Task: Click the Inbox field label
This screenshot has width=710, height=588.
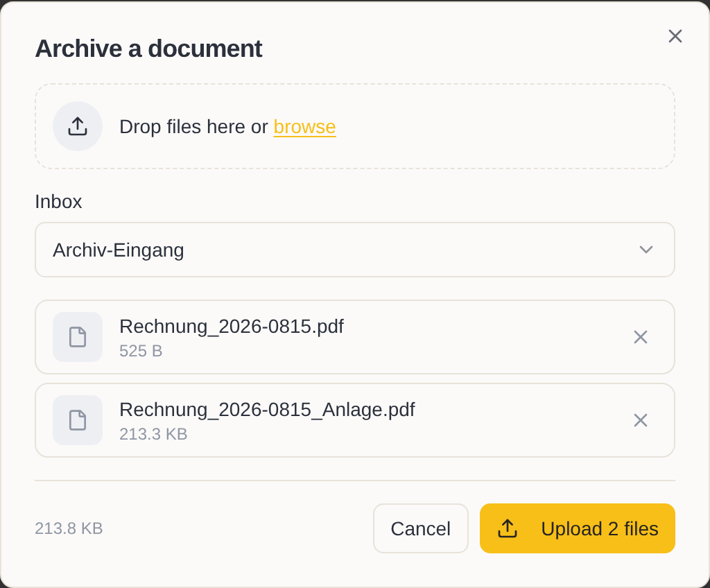Action: (58, 202)
